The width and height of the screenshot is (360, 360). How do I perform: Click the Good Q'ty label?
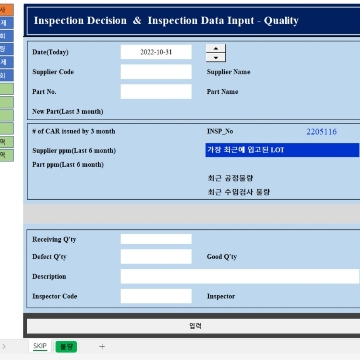[x=222, y=257]
